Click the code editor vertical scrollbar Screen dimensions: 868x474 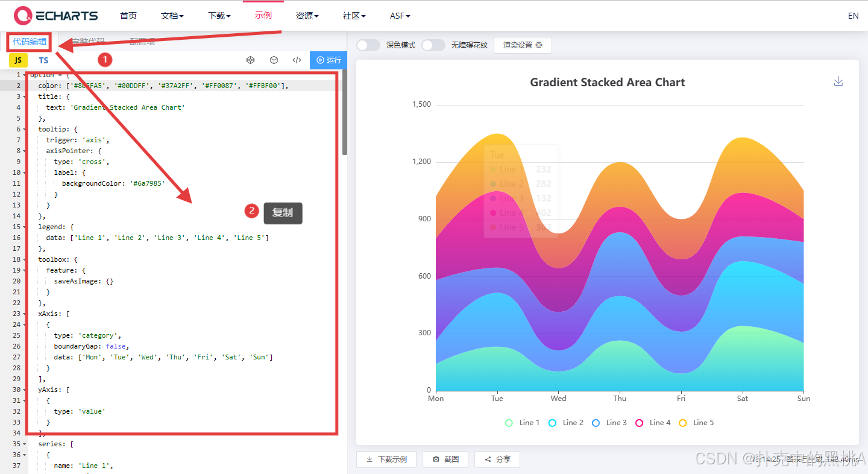(x=345, y=115)
